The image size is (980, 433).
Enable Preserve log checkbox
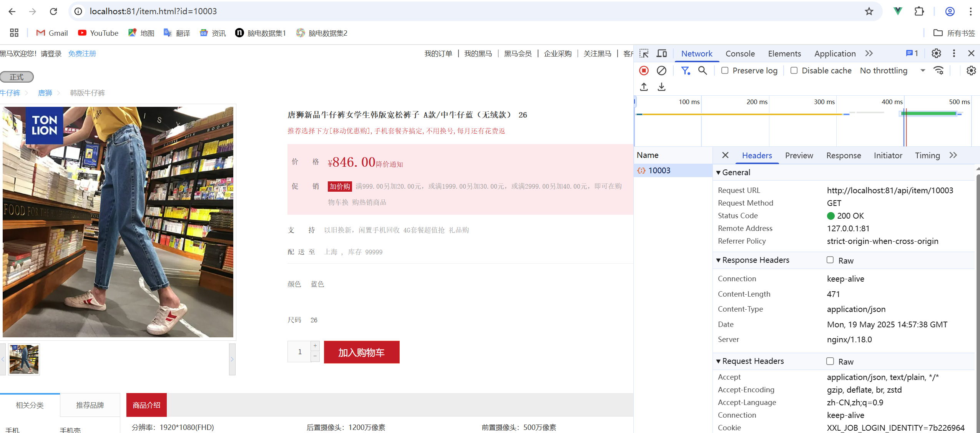pos(725,71)
